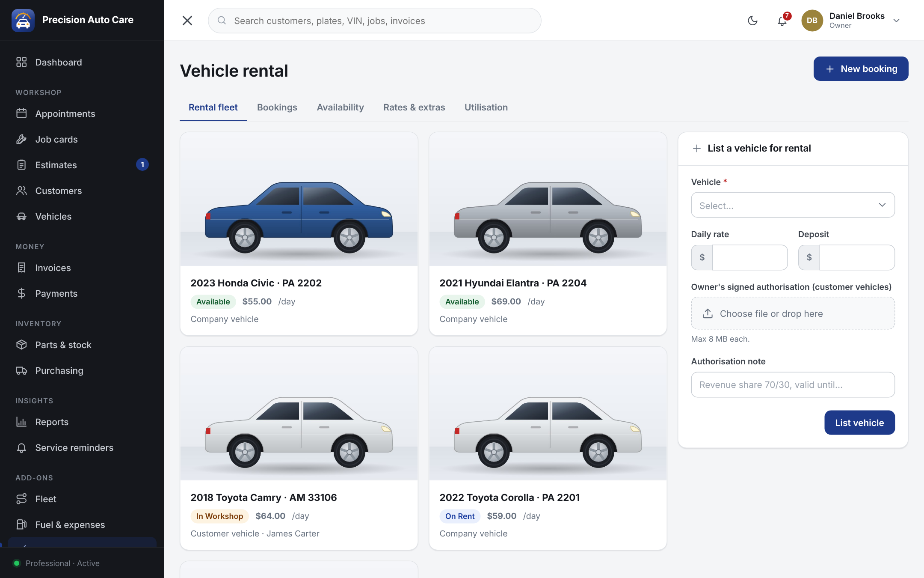Click the New booking button

[x=861, y=69]
